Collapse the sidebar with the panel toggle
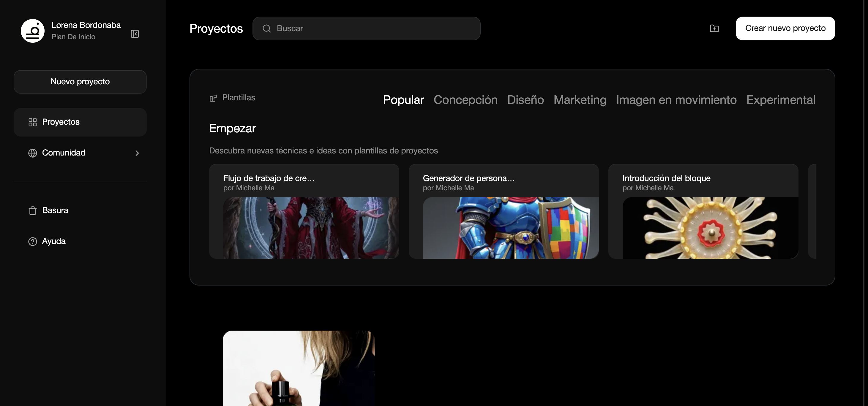This screenshot has height=406, width=868. [135, 34]
